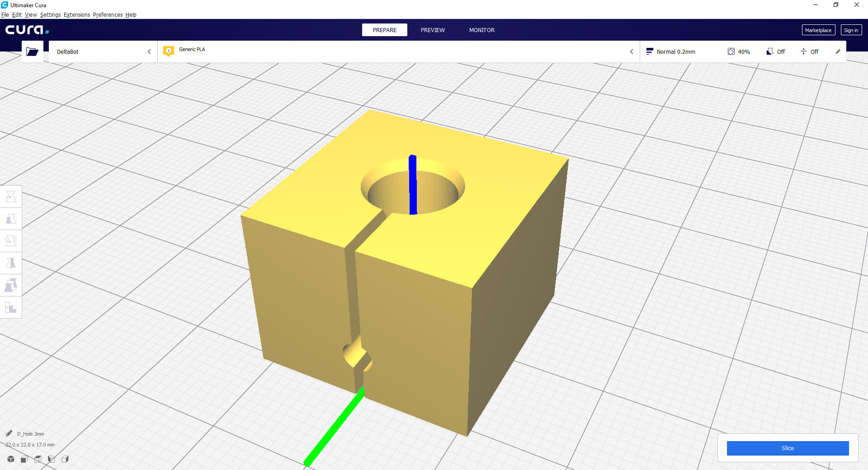This screenshot has height=470, width=868.
Task: Click the Cura app icon in title bar
Action: 5,5
